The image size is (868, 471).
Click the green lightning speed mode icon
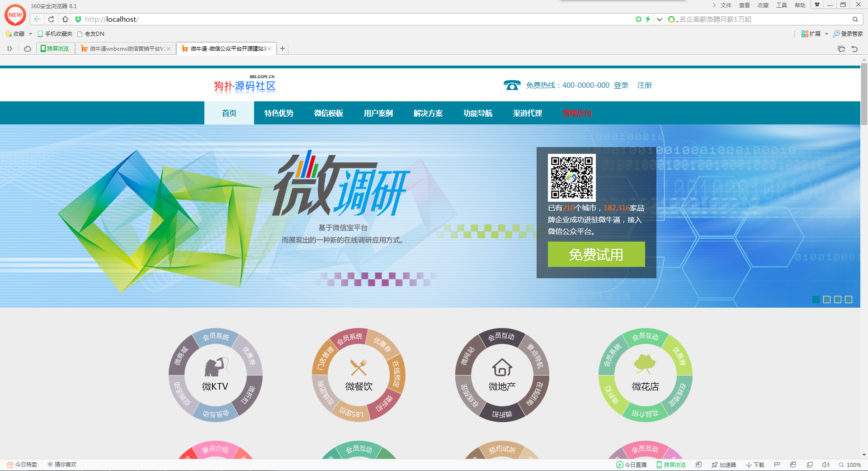pos(648,19)
